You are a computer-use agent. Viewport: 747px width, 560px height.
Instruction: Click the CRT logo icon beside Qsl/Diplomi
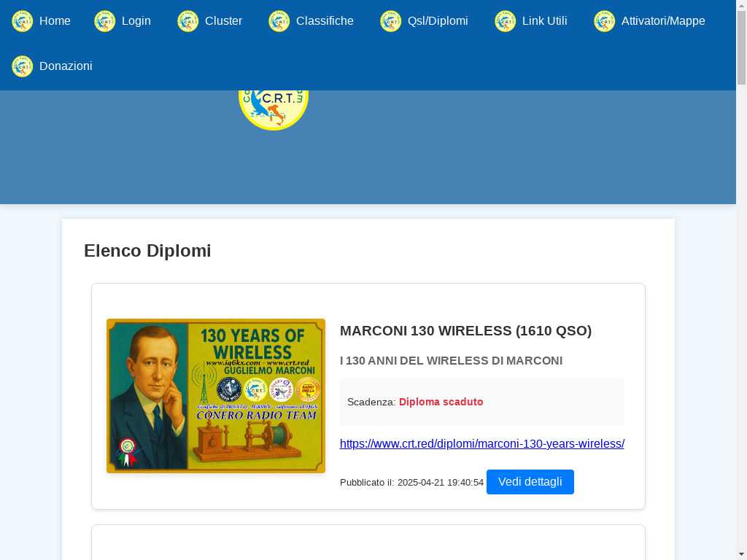(x=391, y=21)
